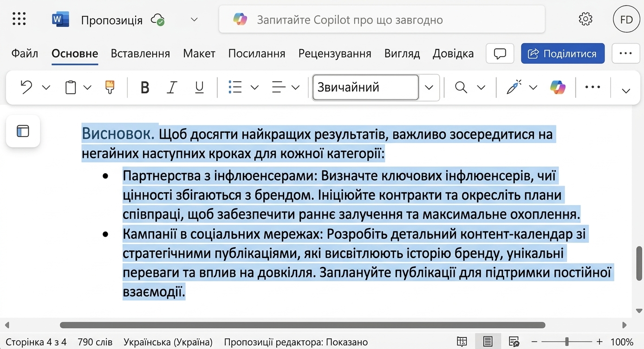This screenshot has height=349, width=644.
Task: Open the Довідка tab
Action: click(x=453, y=53)
